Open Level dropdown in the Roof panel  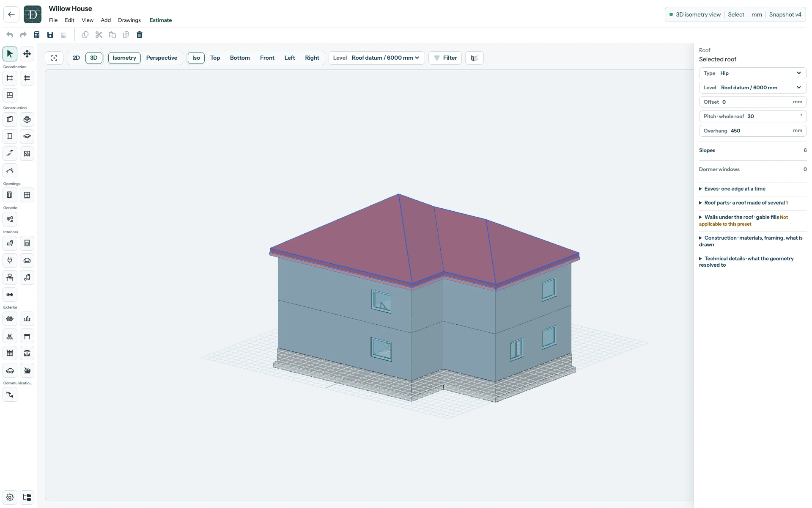(753, 88)
